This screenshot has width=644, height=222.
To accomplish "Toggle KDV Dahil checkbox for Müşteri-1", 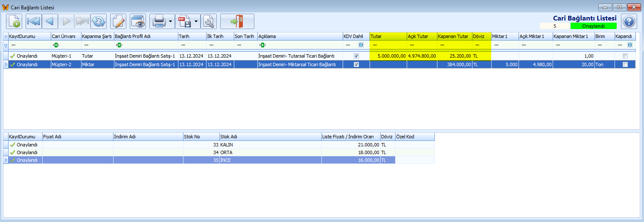I will 356,56.
